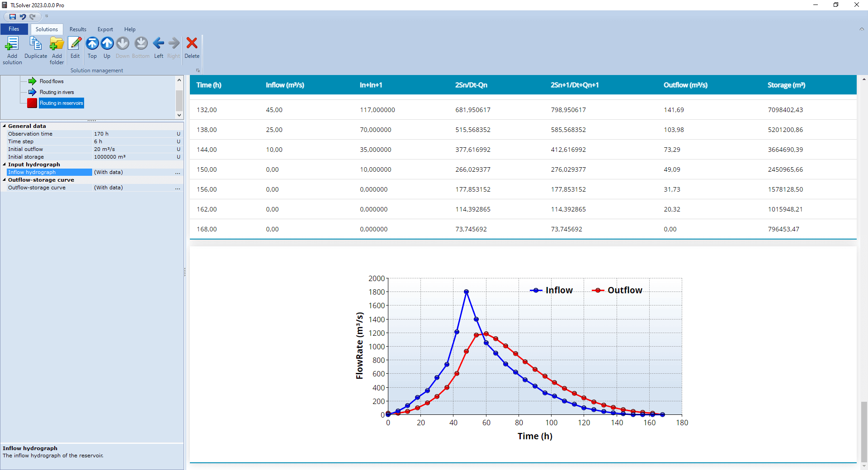This screenshot has height=470, width=868.
Task: Collapse the General data section
Action: coord(5,126)
